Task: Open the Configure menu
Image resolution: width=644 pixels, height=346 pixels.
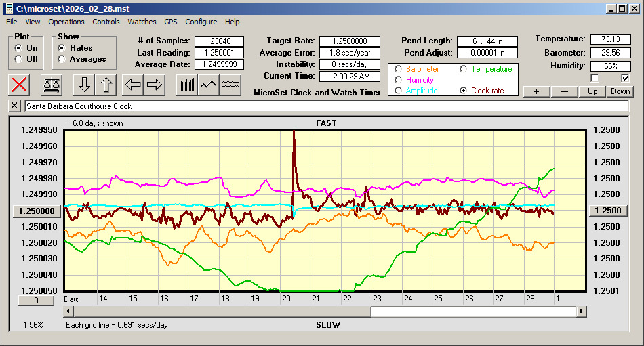Action: click(201, 22)
